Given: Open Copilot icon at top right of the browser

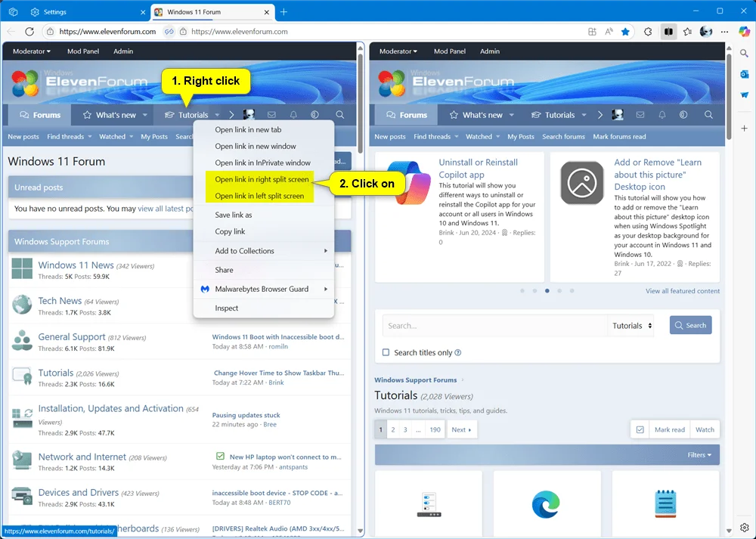Looking at the screenshot, I should tap(744, 32).
